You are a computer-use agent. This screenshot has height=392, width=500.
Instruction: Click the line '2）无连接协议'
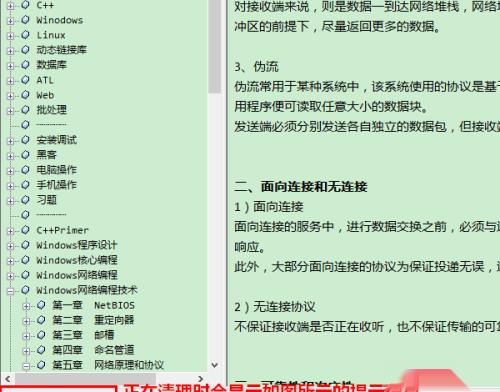pyautogui.click(x=274, y=307)
